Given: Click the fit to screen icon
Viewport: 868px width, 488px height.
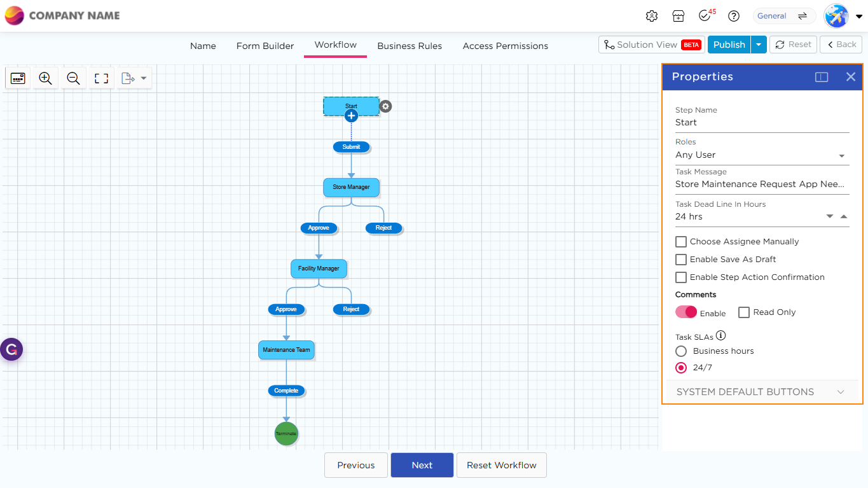Looking at the screenshot, I should click(101, 78).
